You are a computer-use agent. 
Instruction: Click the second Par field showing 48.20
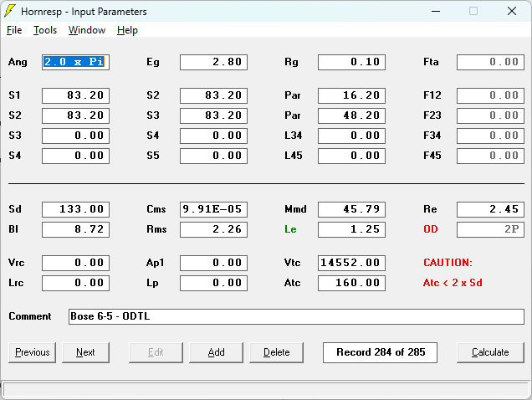[x=351, y=115]
